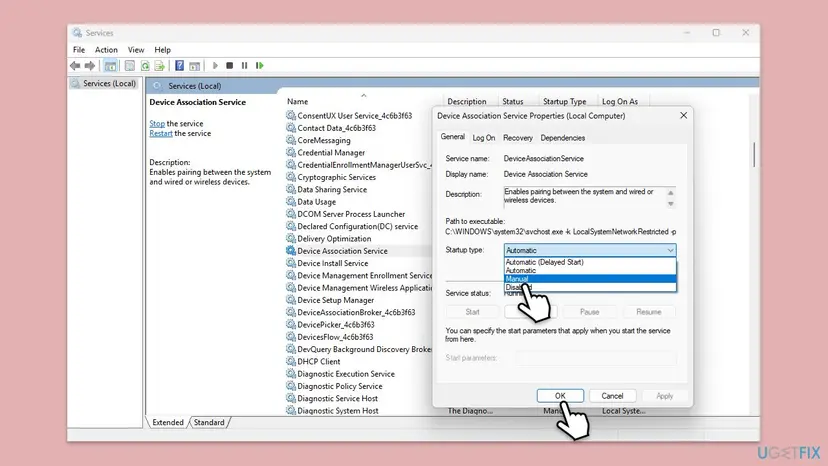Click gear icon beside Credential Manager
The image size is (828, 466).
coord(291,152)
